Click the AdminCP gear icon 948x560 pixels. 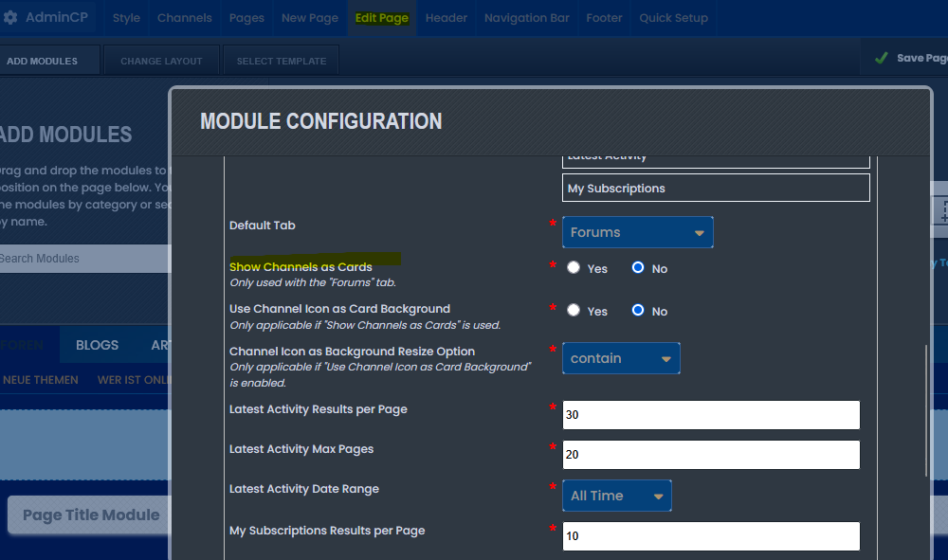(x=10, y=17)
